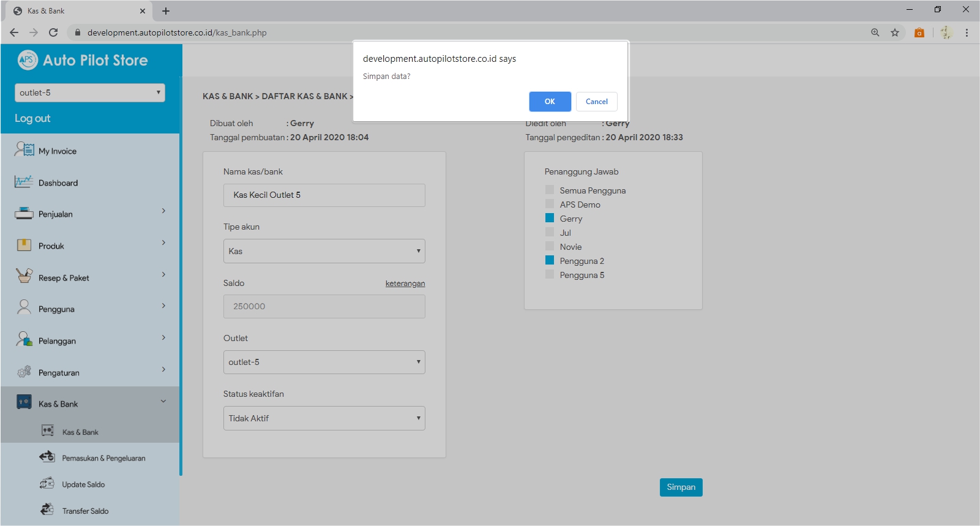980x526 pixels.
Task: Open the Status keaktifan dropdown
Action: (x=324, y=418)
